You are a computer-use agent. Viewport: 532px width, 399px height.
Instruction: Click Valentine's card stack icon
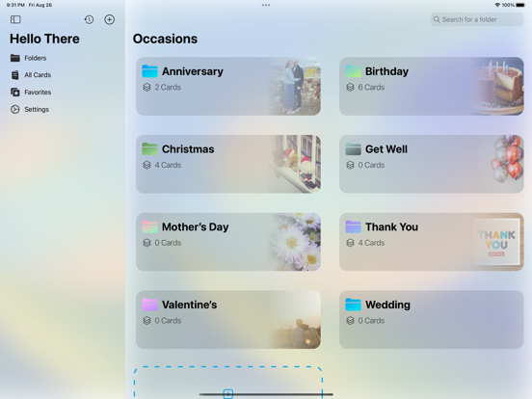pos(146,321)
